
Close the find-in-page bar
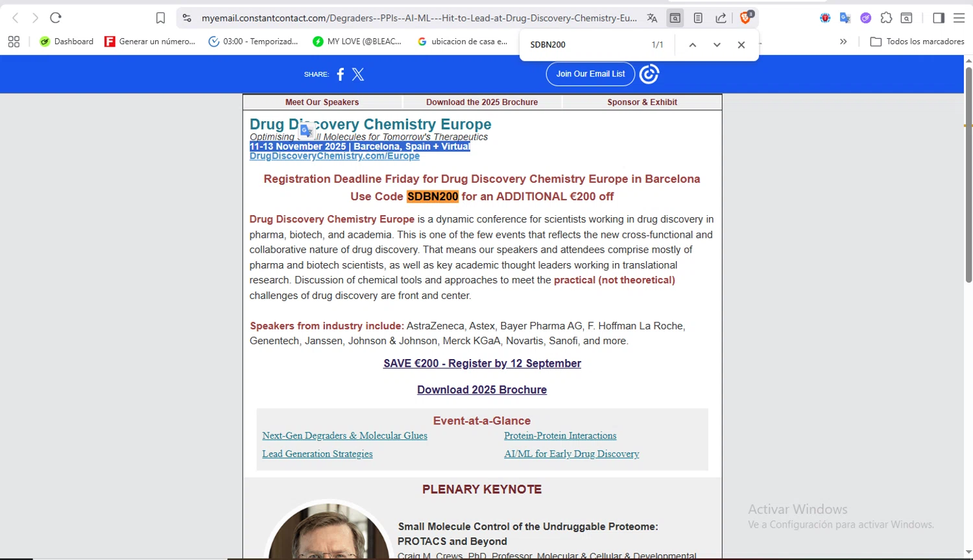pyautogui.click(x=741, y=45)
